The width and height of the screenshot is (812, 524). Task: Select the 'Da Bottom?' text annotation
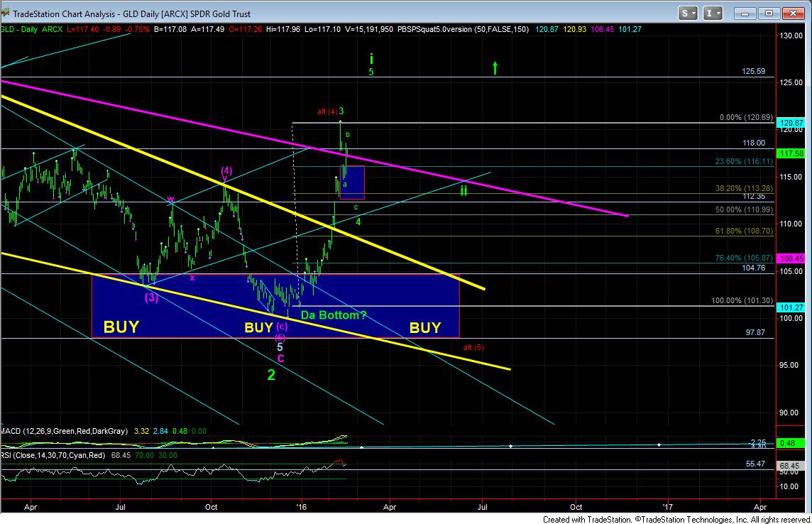click(333, 315)
